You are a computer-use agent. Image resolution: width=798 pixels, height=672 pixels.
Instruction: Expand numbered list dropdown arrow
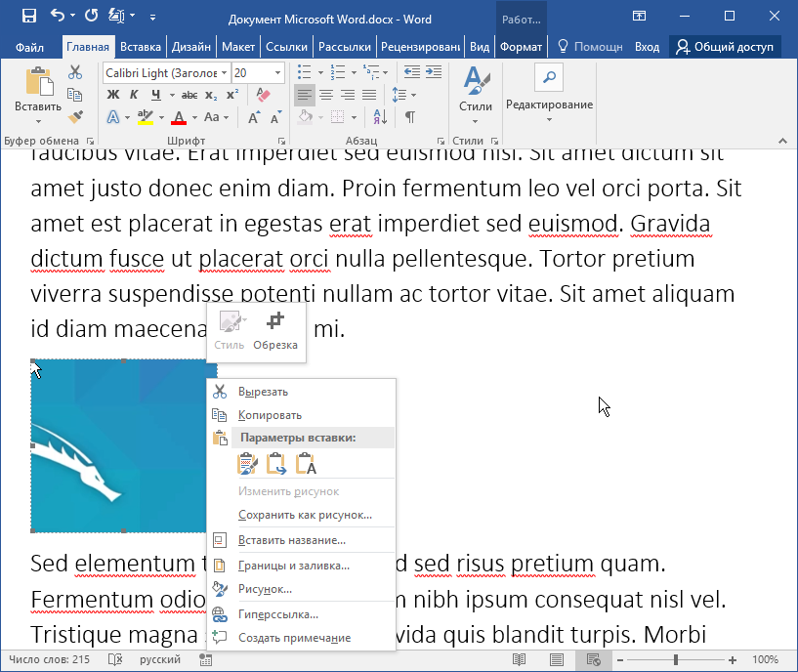pyautogui.click(x=354, y=73)
